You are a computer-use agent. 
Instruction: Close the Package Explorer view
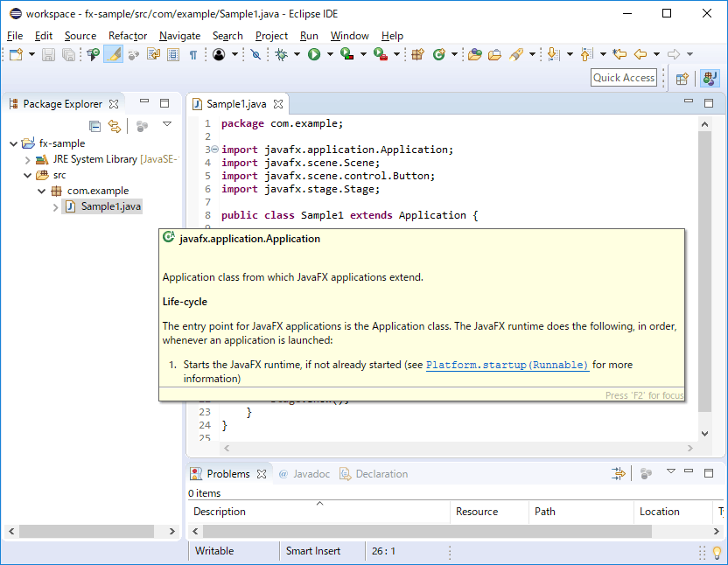114,104
